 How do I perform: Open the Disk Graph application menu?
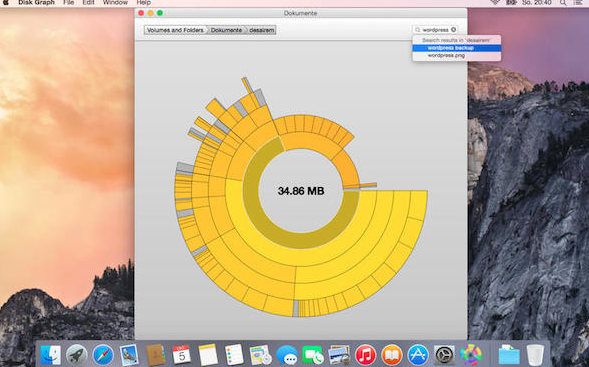click(36, 2)
